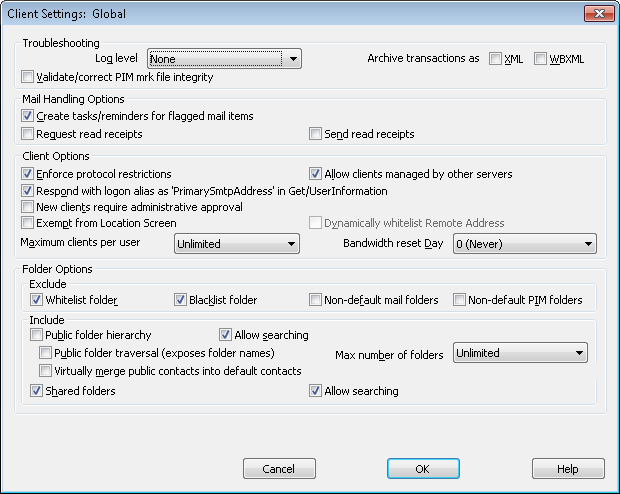
Task: Enable Public folder hierarchy inclusion
Action: click(x=37, y=335)
